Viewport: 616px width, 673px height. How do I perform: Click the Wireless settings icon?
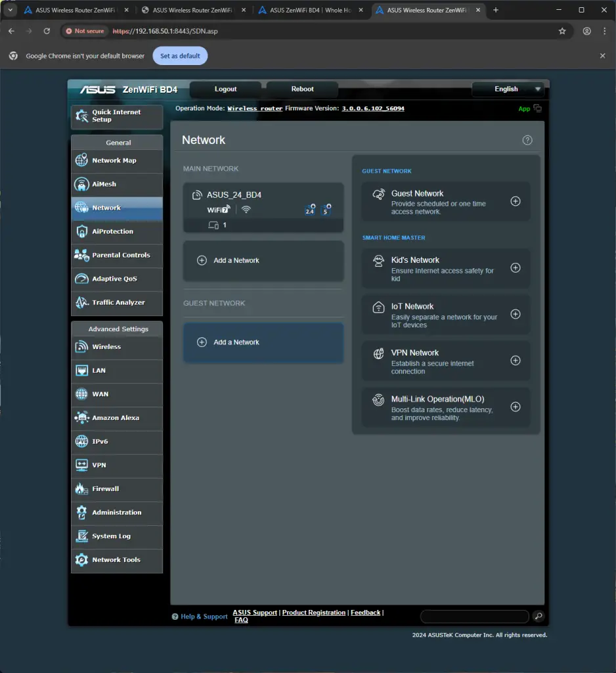(x=81, y=347)
